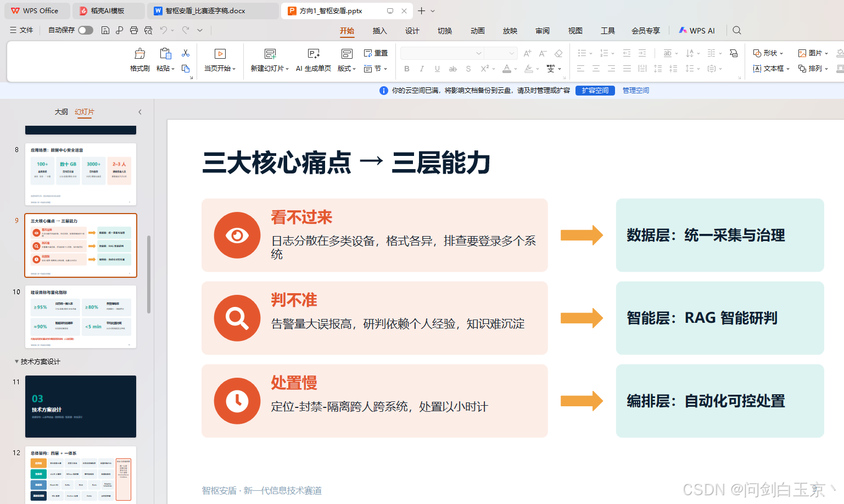Click the search magnifier icon
This screenshot has height=504, width=844.
coord(737,31)
